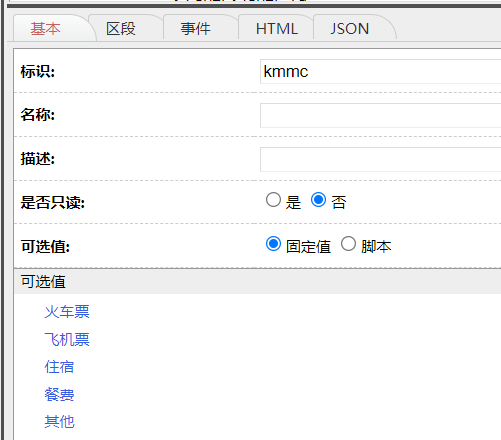Screen dimensions: 501x440
Task: Click the 餐费 option link
Action: (x=59, y=395)
